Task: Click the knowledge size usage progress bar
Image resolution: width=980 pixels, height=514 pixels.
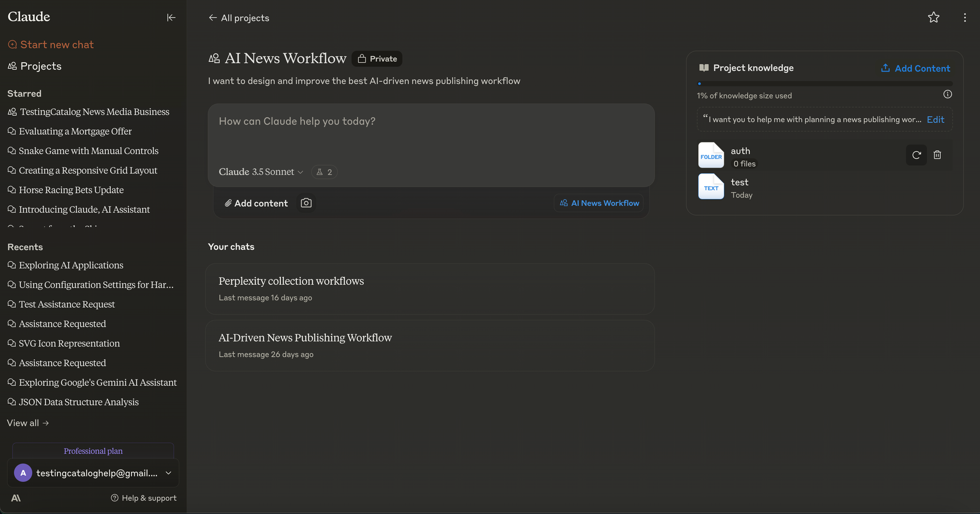Action: [x=825, y=84]
